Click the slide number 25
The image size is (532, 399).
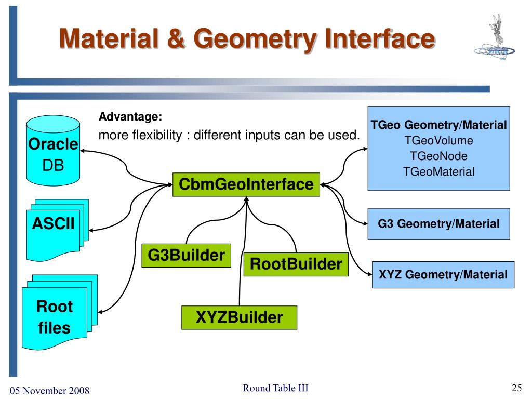[517, 388]
